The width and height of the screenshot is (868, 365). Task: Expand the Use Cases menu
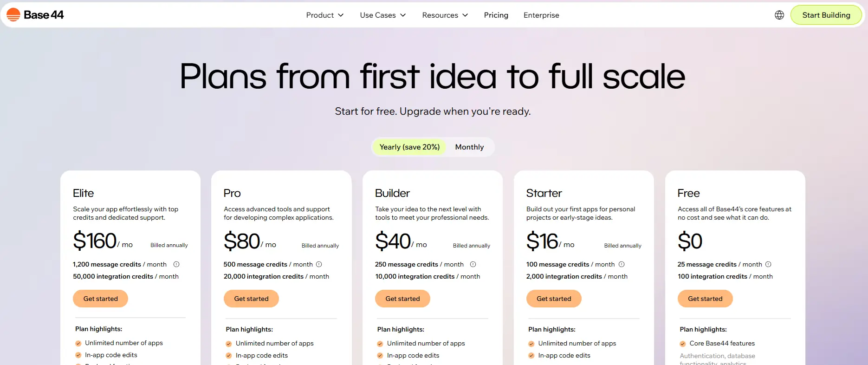pos(382,15)
